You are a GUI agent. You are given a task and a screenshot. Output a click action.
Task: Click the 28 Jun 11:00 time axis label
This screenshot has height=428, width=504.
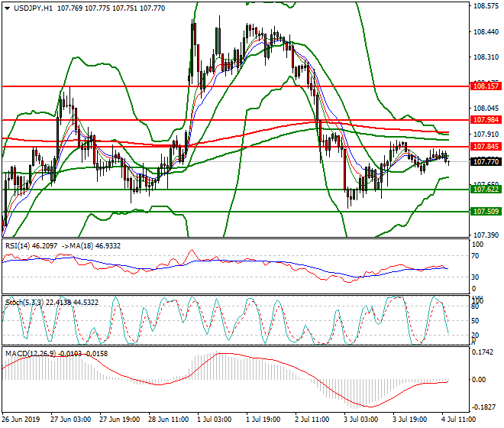pos(168,420)
